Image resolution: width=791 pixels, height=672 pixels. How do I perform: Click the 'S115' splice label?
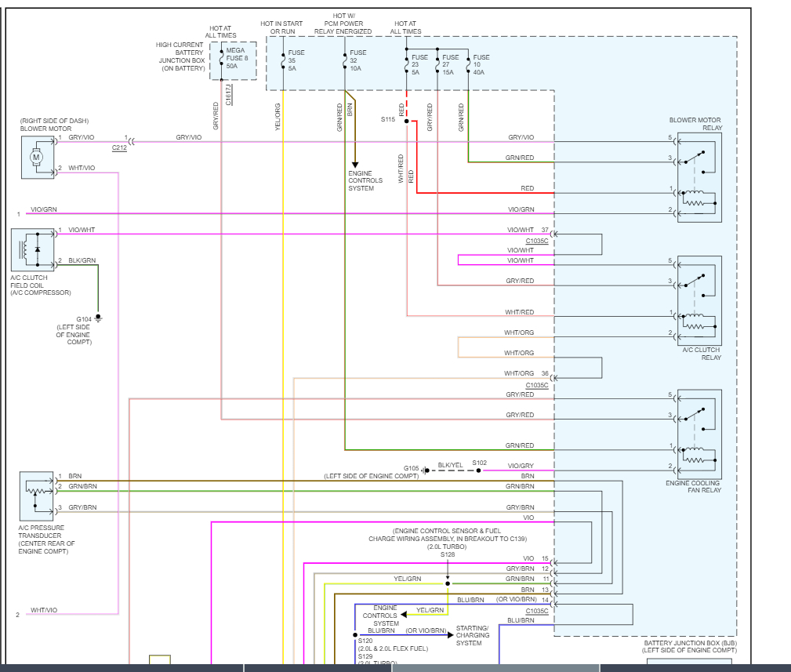(x=388, y=119)
